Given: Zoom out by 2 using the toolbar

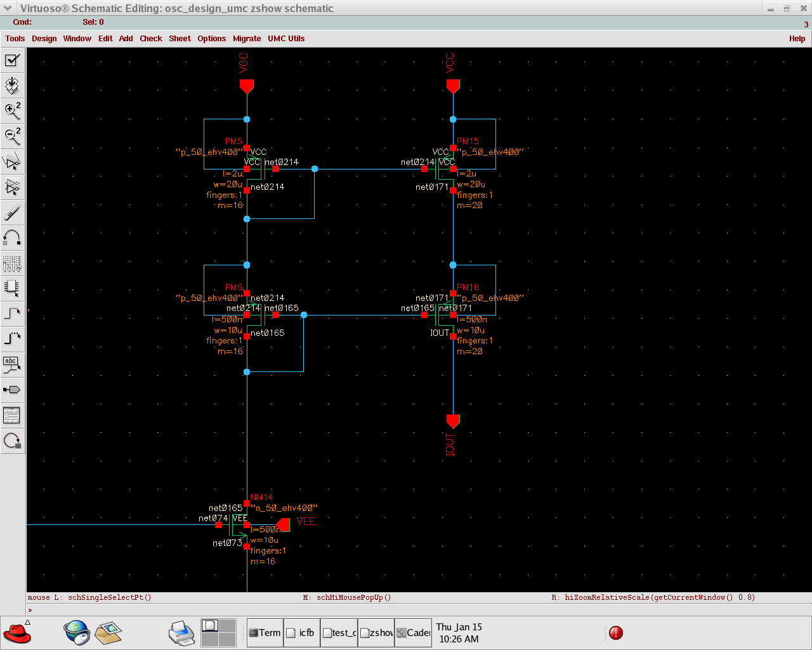Looking at the screenshot, I should tap(12, 135).
